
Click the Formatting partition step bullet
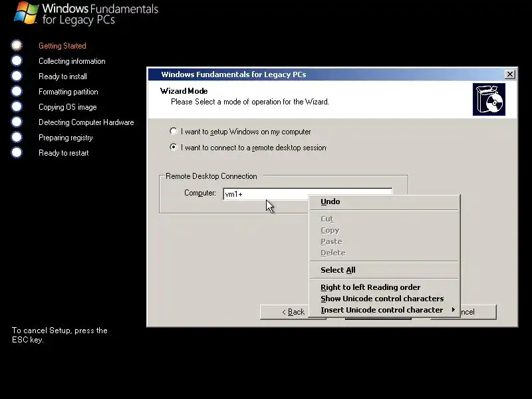coord(17,91)
